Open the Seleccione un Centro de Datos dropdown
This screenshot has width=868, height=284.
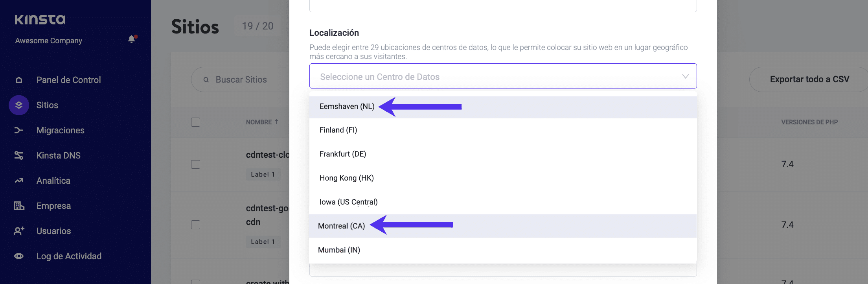click(503, 76)
